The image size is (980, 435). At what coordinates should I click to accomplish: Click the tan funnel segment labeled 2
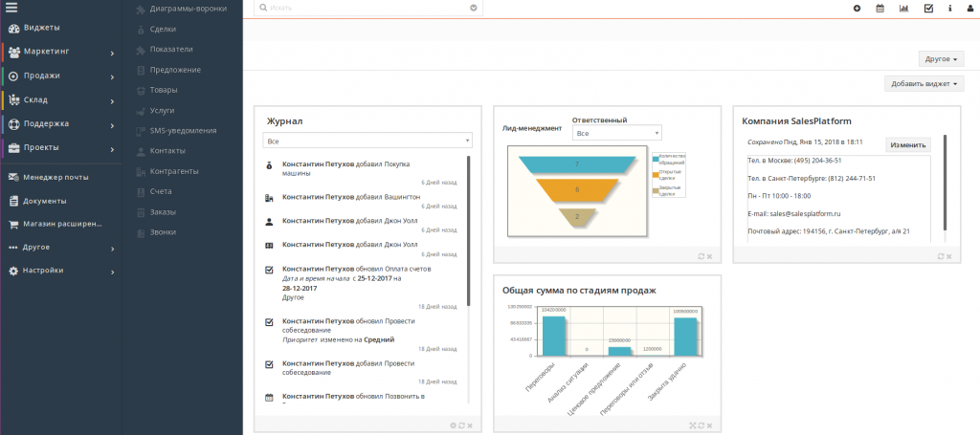tap(577, 217)
